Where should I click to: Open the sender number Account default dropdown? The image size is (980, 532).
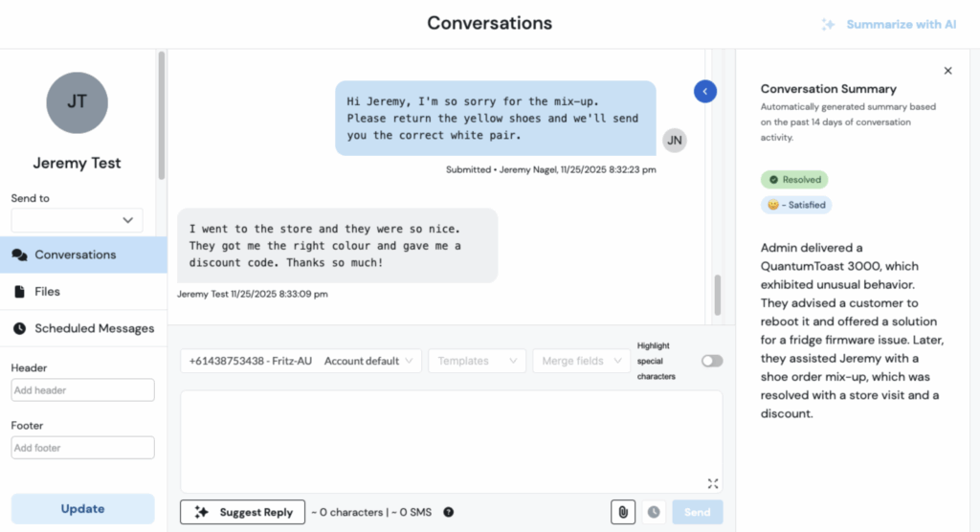coord(301,361)
